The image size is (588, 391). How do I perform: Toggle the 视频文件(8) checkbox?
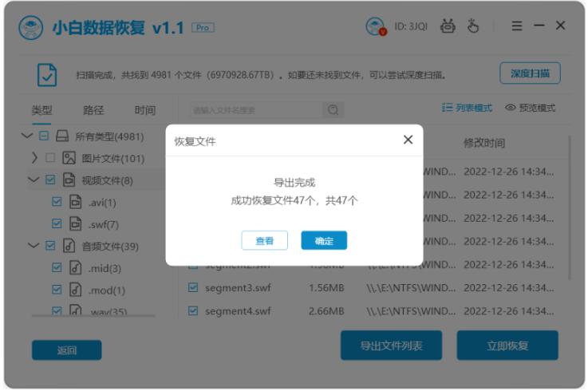click(x=50, y=180)
